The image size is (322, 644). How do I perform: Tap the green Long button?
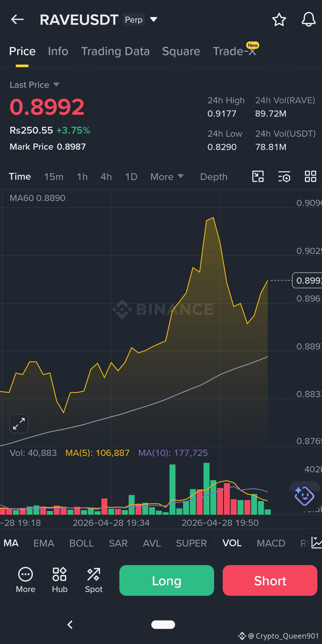pos(167,580)
